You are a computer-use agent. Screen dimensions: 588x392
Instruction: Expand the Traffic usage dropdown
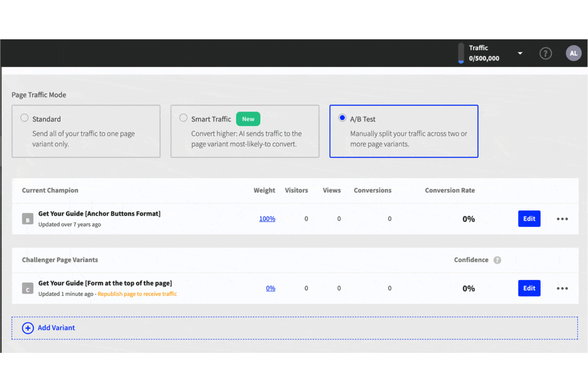tap(520, 53)
